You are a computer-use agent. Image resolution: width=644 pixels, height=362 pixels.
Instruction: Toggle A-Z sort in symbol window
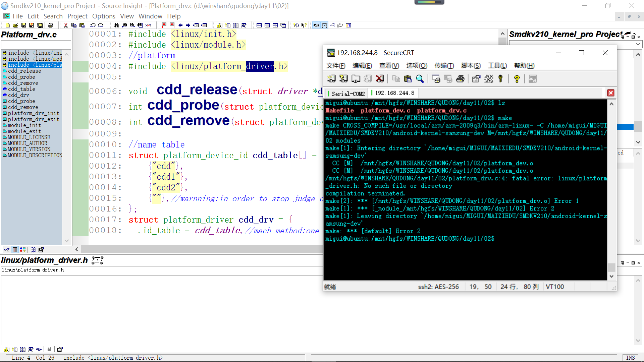click(6, 250)
